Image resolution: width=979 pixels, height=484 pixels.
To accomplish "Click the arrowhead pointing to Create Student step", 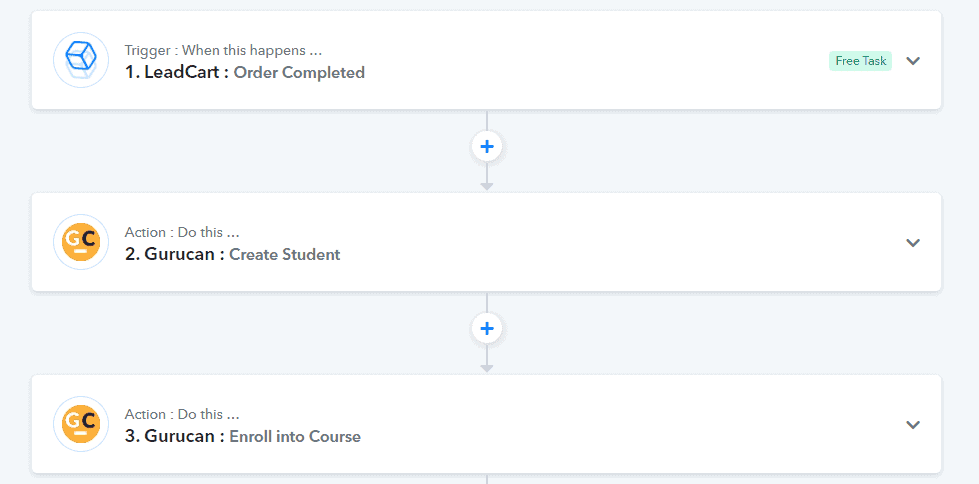I will coord(487,186).
